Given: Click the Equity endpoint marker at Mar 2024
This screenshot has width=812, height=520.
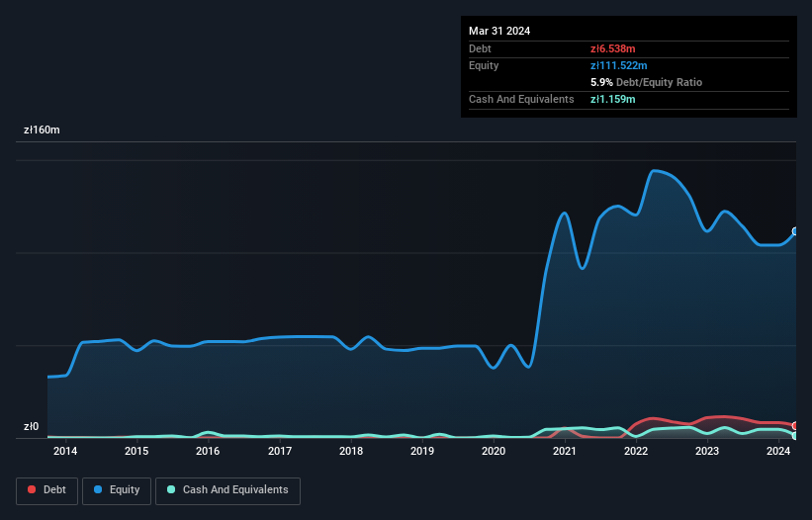Looking at the screenshot, I should coord(795,231).
